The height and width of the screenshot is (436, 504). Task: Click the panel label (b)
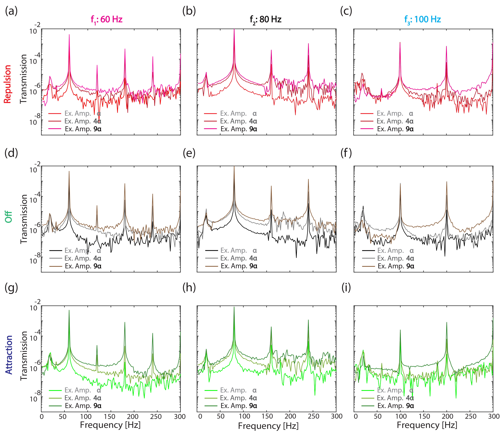coord(189,11)
